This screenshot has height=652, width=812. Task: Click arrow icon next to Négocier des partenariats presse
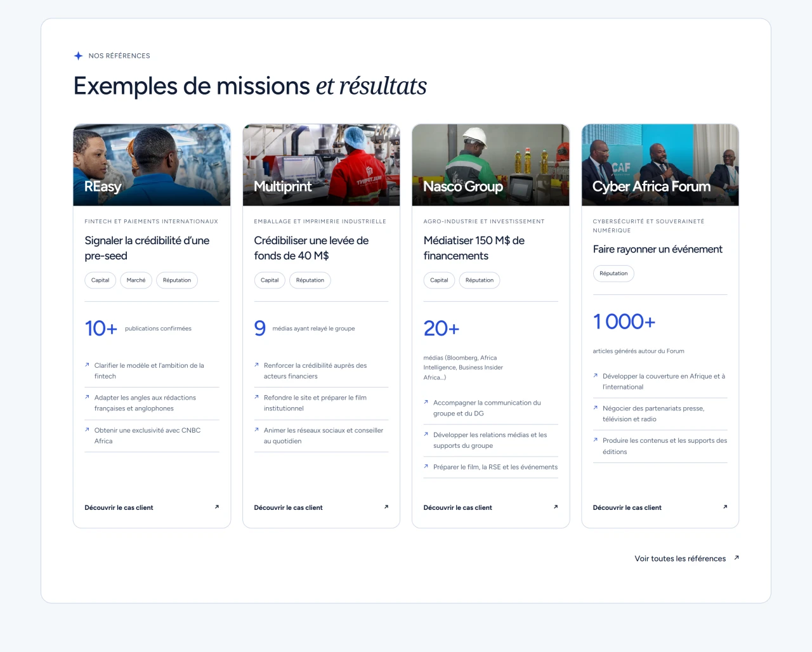(596, 407)
